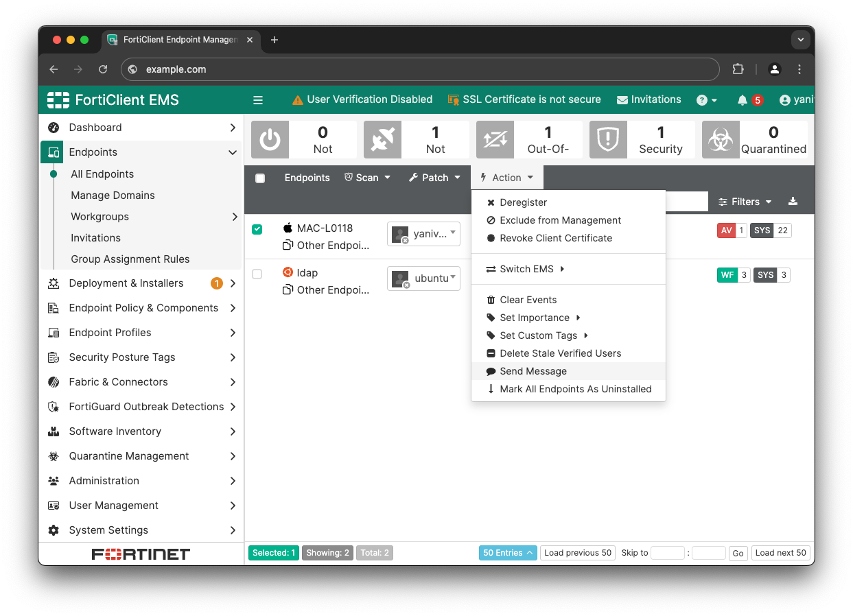Uncheck the MAC-L0118 endpoint row
This screenshot has height=616, width=853.
coord(257,229)
